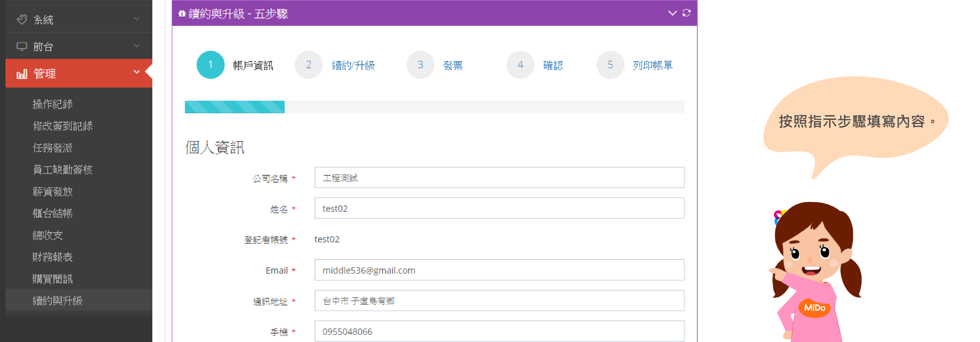Open 操作紀錄 in the sidebar

[x=53, y=104]
